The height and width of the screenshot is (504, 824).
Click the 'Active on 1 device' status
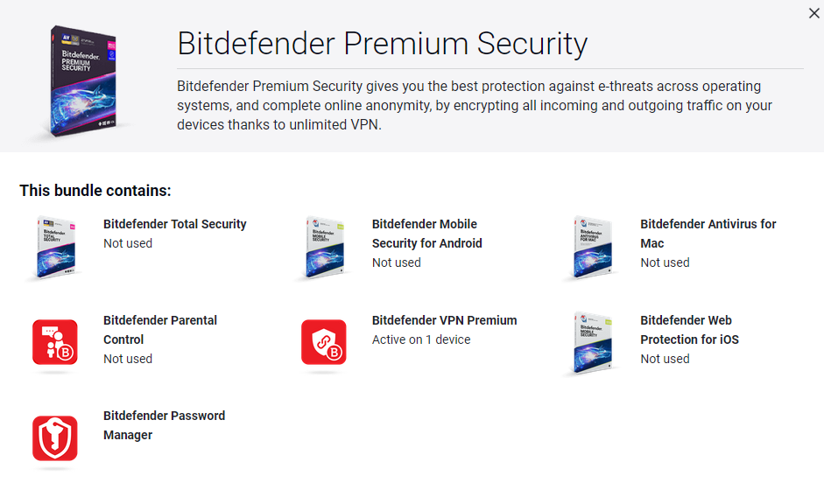[421, 339]
